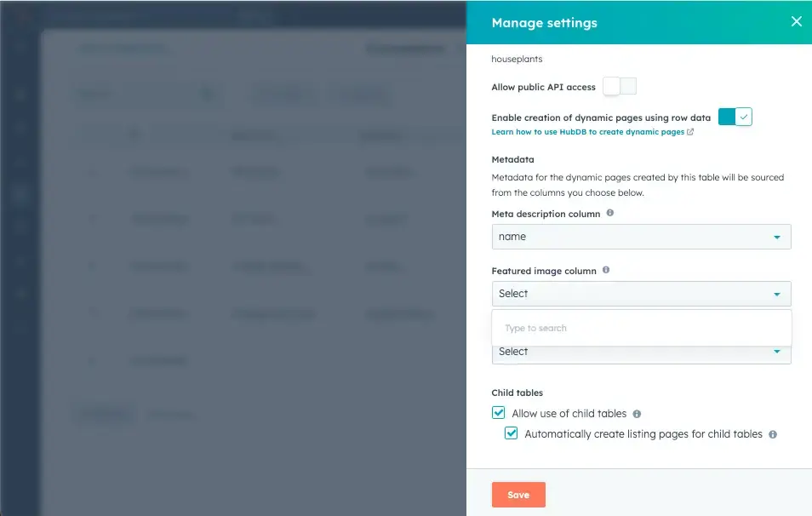Click info icon next to child tables option

[x=637, y=414]
